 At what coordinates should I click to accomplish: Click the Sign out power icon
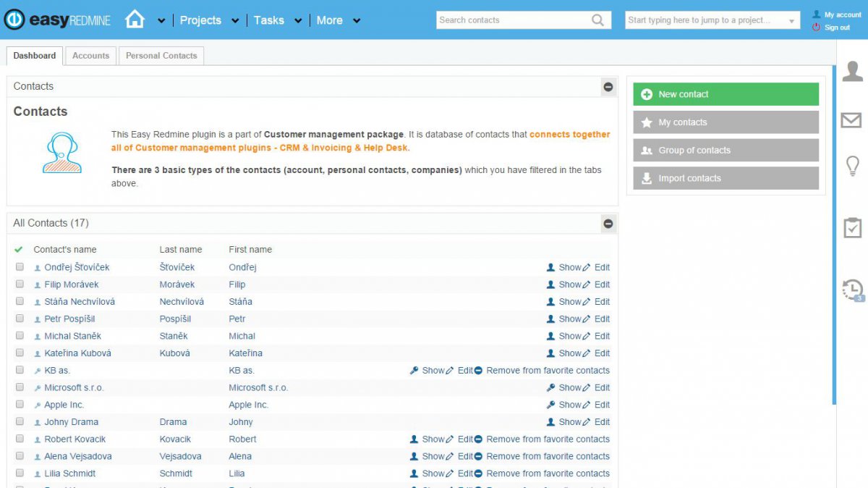(818, 28)
